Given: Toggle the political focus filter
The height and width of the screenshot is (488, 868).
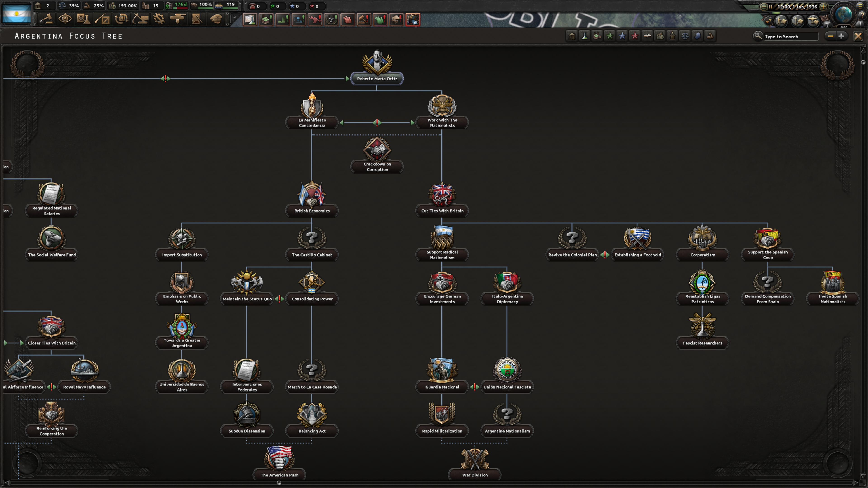Looking at the screenshot, I should 572,36.
